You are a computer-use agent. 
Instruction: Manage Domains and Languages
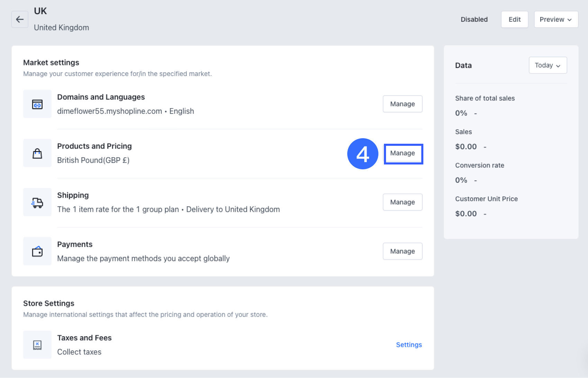pos(403,104)
